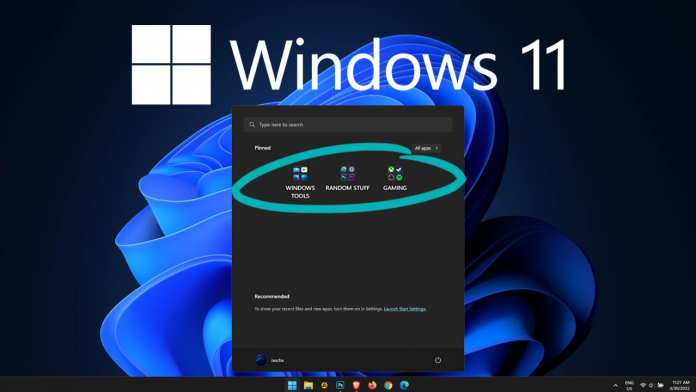Launch Photoshop from the taskbar

(340, 385)
